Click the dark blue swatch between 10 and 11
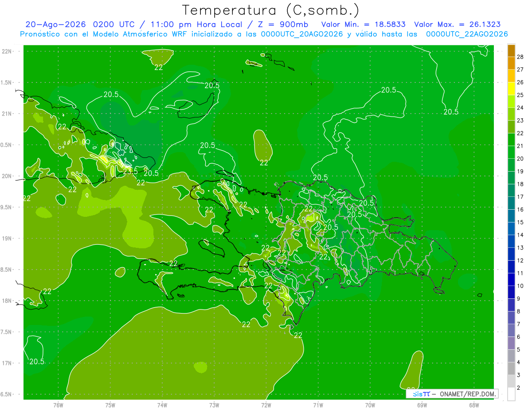This screenshot has height=411, width=532. pos(512,280)
